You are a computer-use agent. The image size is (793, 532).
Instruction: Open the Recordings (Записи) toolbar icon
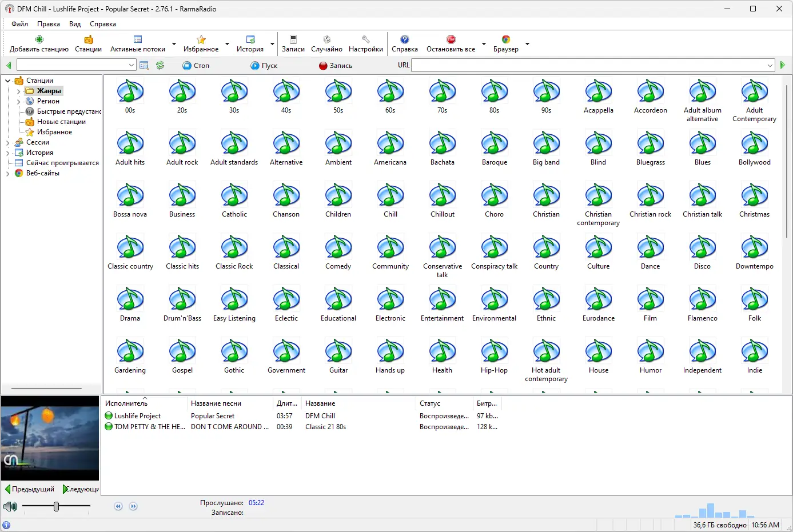pos(293,40)
